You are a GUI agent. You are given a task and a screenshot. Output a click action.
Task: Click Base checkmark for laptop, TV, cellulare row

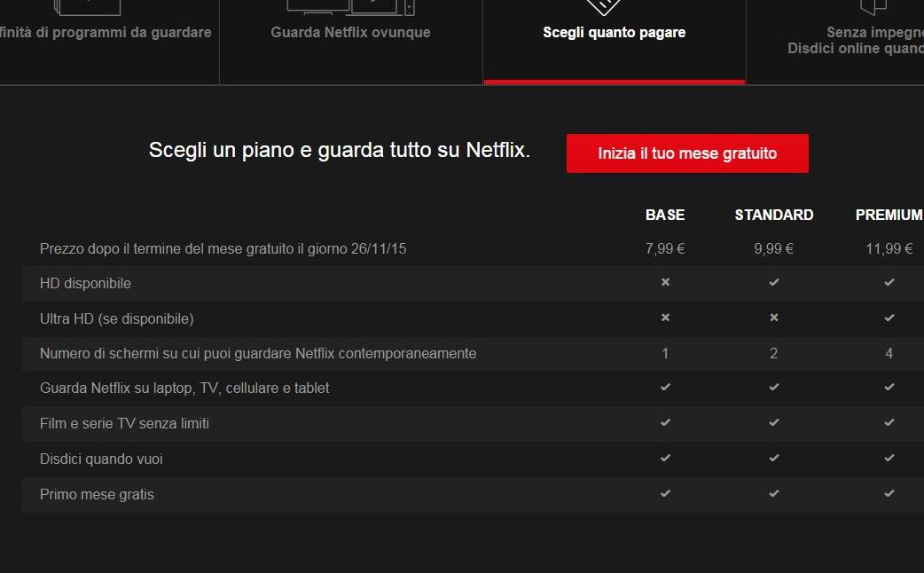click(x=665, y=388)
